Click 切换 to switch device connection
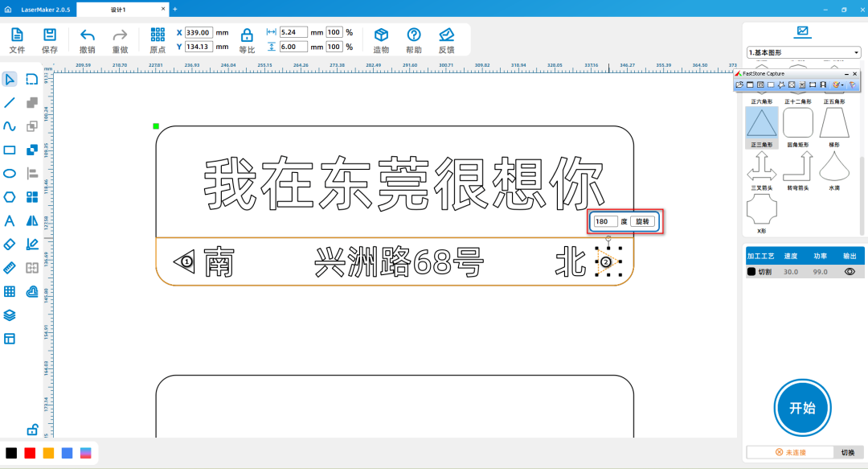The image size is (868, 469). click(850, 452)
